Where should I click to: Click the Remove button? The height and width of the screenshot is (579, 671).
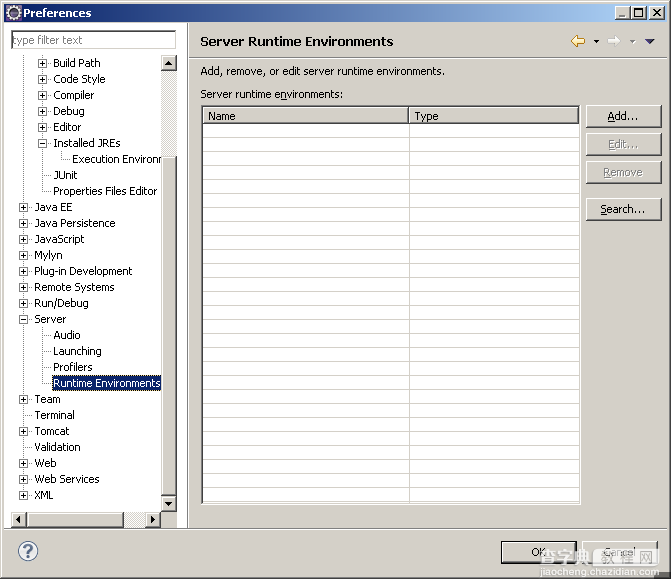pyautogui.click(x=623, y=172)
